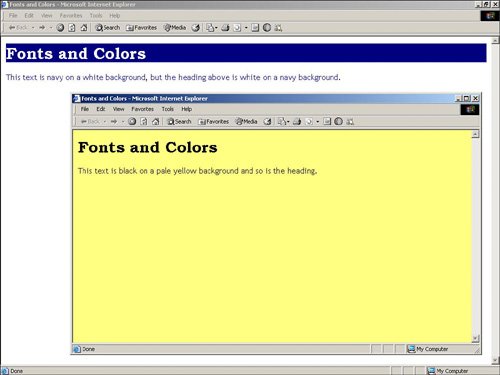Click Print icon in front yellow-page window

click(x=297, y=122)
